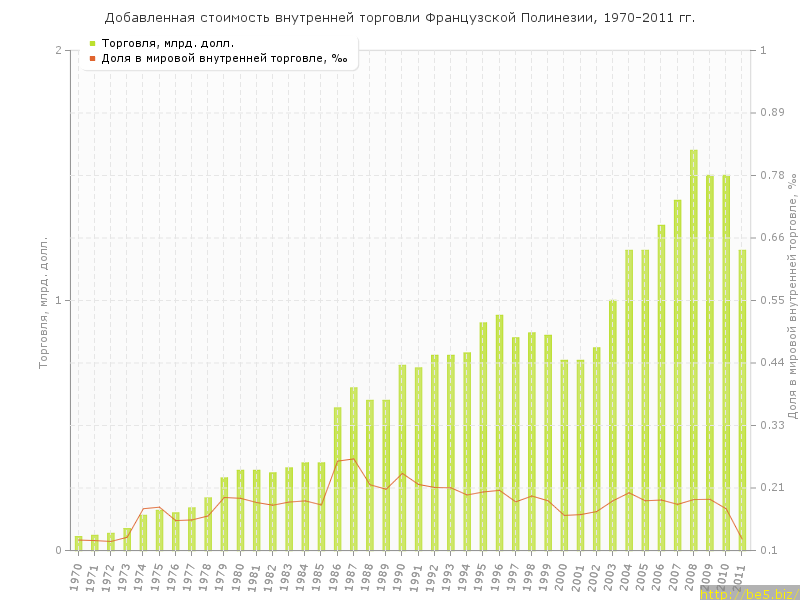This screenshot has width=800, height=600.
Task: Select the tallest bar for 2008
Action: point(693,350)
